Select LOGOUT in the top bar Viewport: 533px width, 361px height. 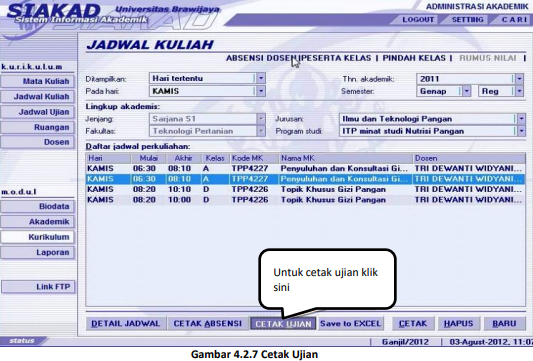coord(418,20)
